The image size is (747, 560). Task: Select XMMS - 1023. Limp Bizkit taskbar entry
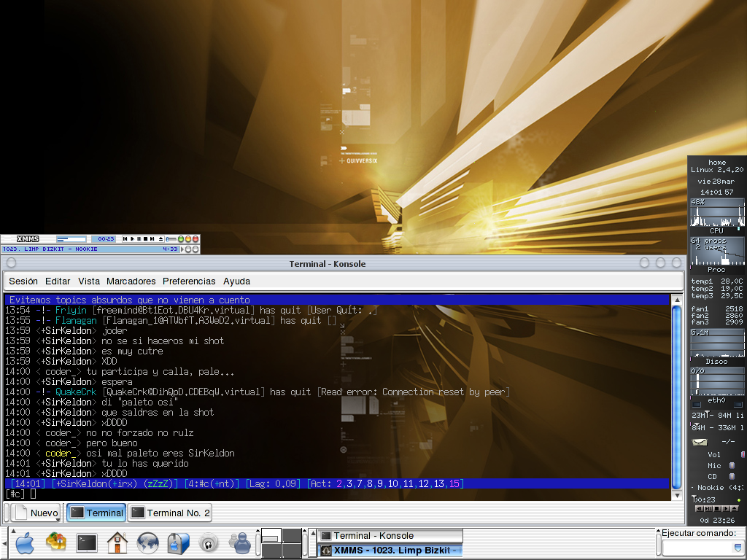(x=390, y=551)
